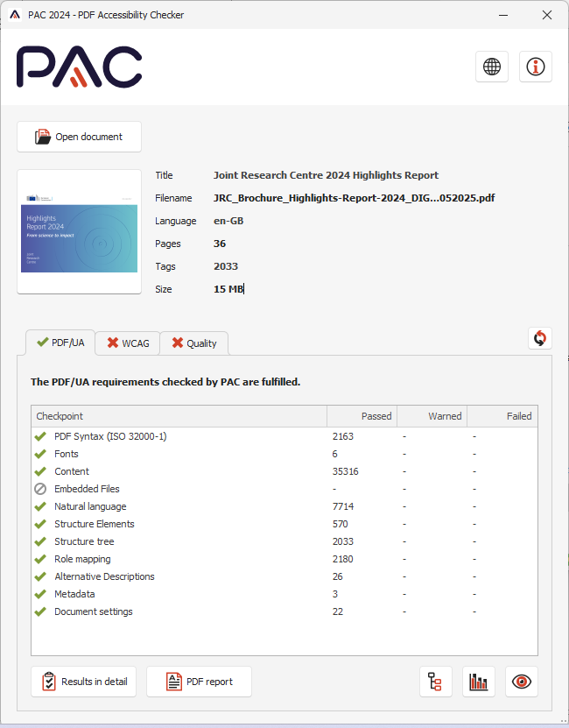Click the Failed column header
The height and width of the screenshot is (728, 569).
click(x=502, y=416)
